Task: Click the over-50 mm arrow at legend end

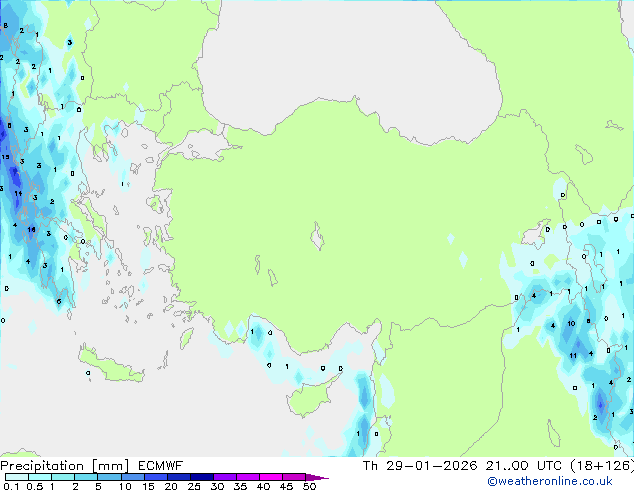Action: coord(317,477)
